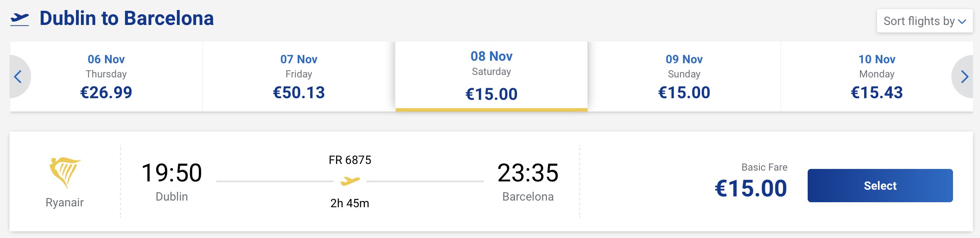Screen dimensions: 980x238
Task: Click the chevron in the Sort flights by box
Action: [962, 22]
